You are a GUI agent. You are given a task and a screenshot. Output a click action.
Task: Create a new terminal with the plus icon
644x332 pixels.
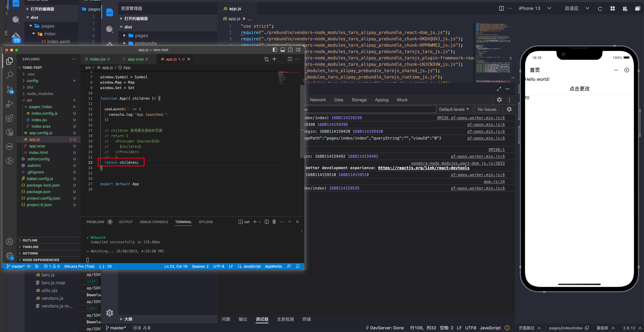(254, 222)
